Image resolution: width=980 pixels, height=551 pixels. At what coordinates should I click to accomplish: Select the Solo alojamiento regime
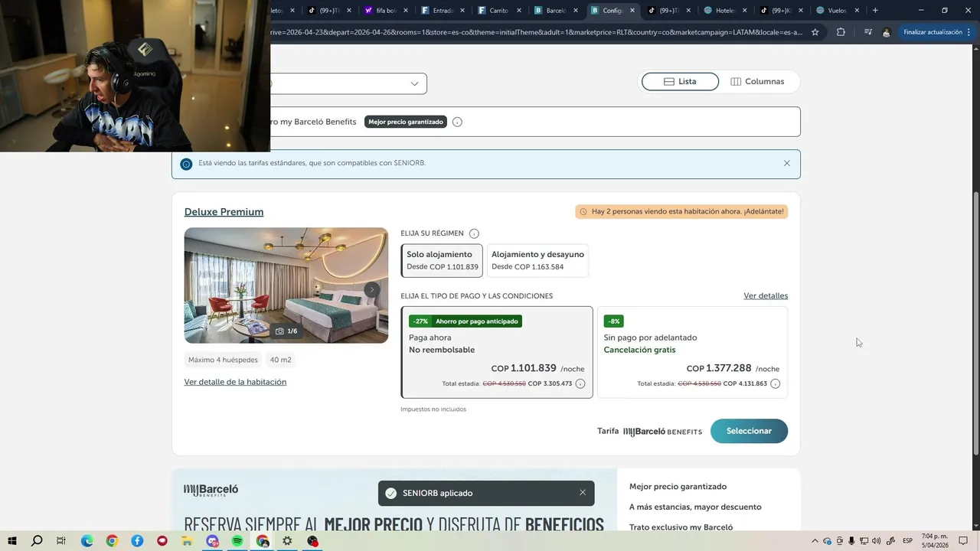[442, 260]
